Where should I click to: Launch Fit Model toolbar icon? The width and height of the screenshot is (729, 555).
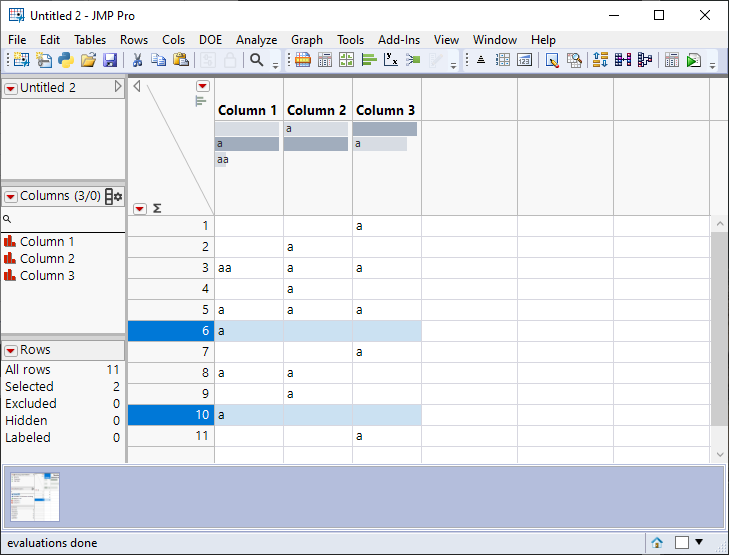[x=413, y=60]
